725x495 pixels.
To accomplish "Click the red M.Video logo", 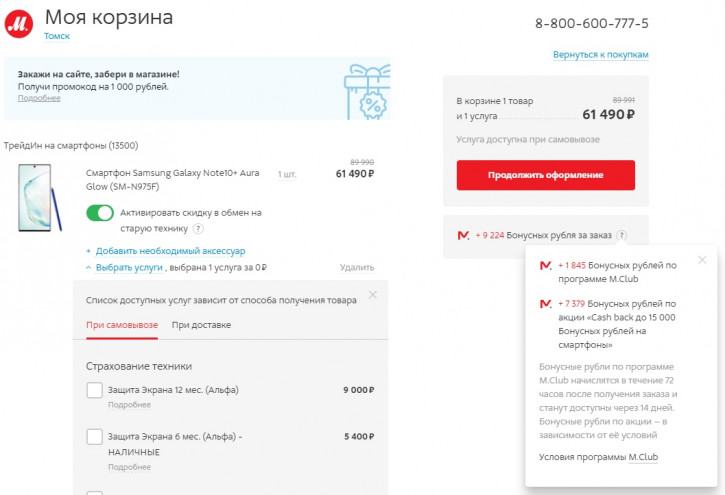I will (19, 24).
